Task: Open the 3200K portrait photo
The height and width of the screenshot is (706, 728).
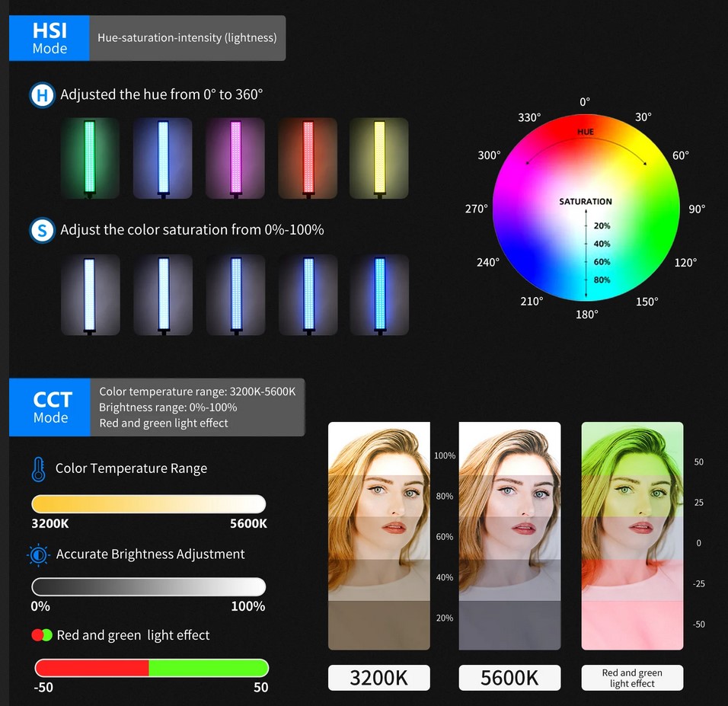Action: pyautogui.click(x=379, y=535)
